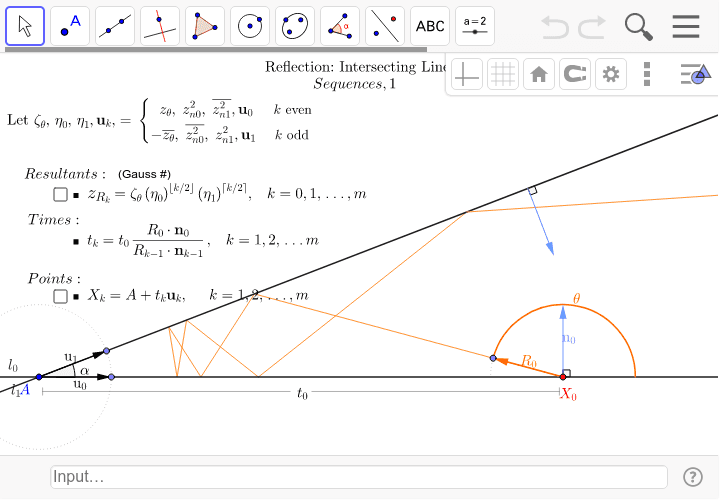Click the Input bar field
This screenshot has height=500, width=720.
[359, 477]
